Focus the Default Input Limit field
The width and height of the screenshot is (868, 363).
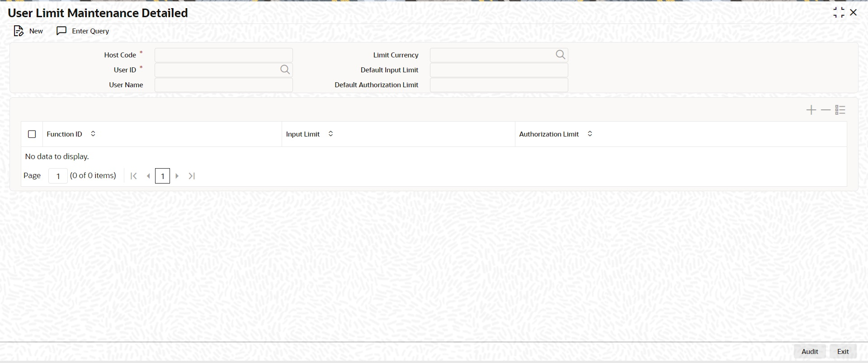[x=499, y=70]
